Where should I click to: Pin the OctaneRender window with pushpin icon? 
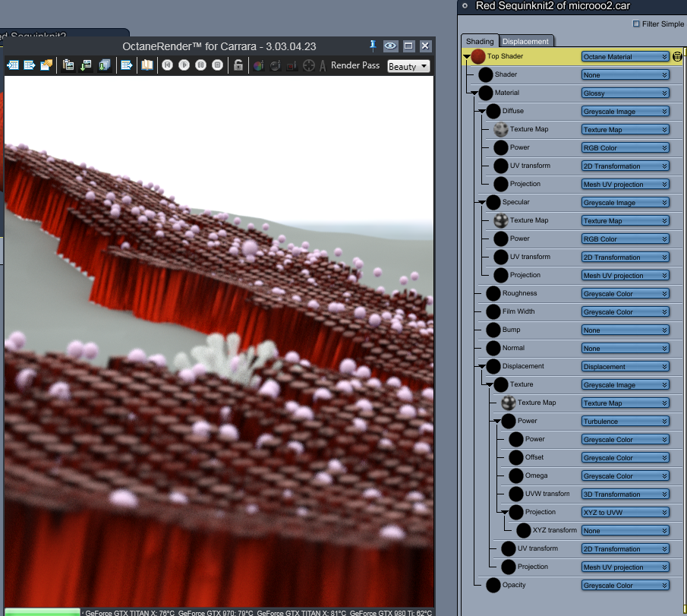[x=373, y=45]
